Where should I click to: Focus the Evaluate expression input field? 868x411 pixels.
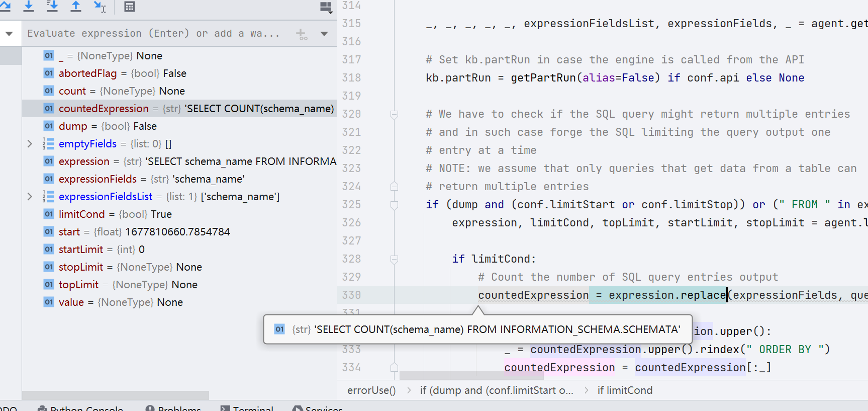click(x=153, y=34)
